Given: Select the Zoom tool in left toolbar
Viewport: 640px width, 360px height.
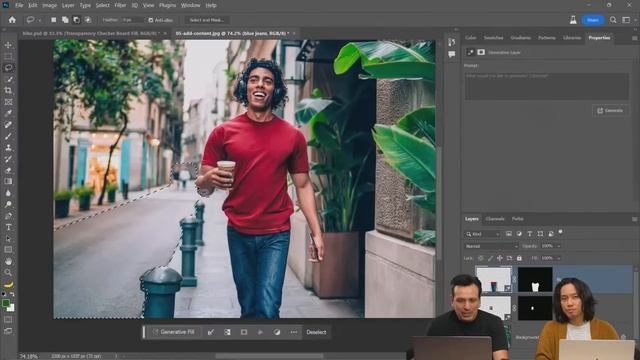Looking at the screenshot, I should pos(8,273).
